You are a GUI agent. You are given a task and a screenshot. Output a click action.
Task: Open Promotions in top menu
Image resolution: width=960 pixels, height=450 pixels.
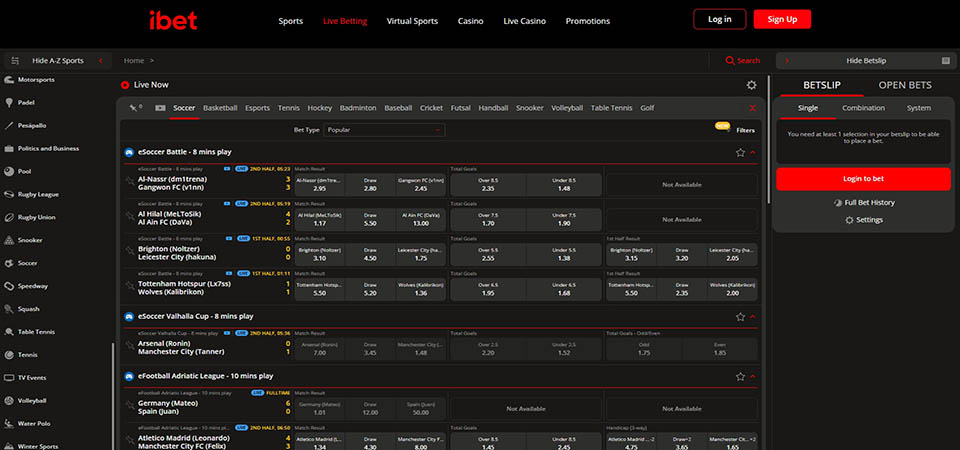pyautogui.click(x=588, y=21)
